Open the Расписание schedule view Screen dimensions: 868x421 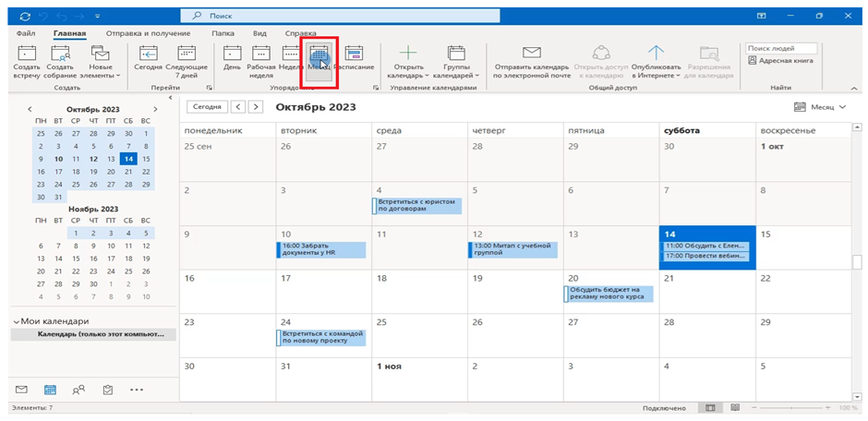click(354, 60)
